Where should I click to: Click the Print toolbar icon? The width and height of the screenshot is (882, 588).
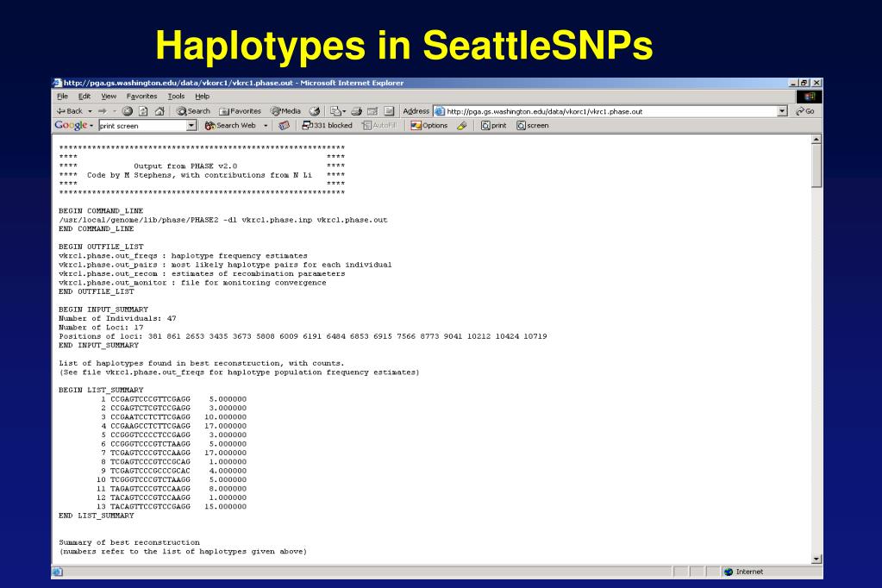(357, 111)
